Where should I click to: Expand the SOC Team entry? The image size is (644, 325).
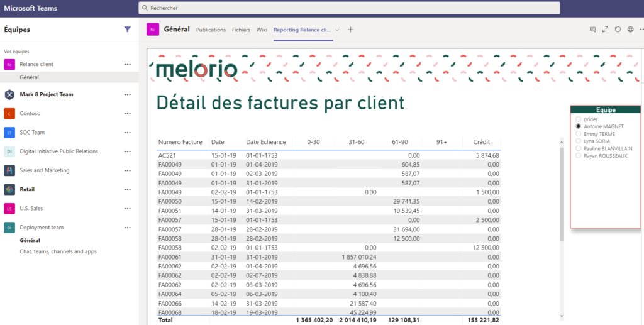tap(32, 133)
